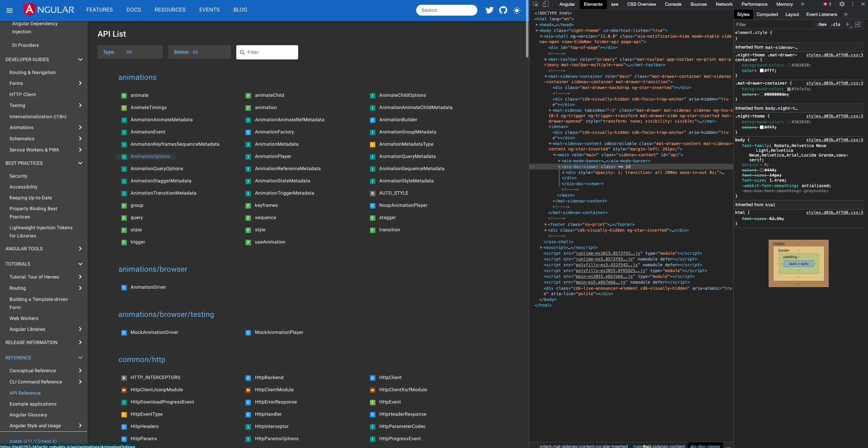Focus the site Search field

coord(446,10)
